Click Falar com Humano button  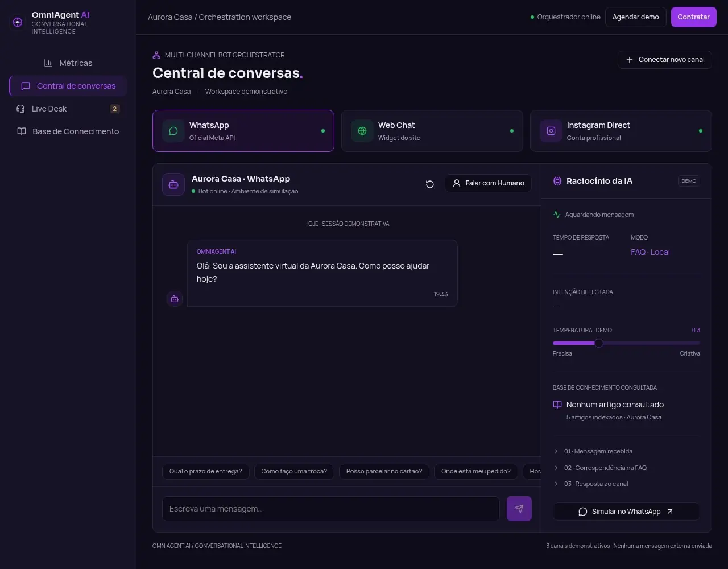click(488, 183)
